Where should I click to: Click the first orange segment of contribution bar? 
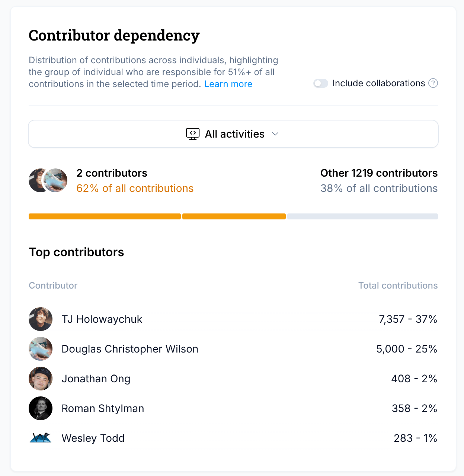click(105, 216)
